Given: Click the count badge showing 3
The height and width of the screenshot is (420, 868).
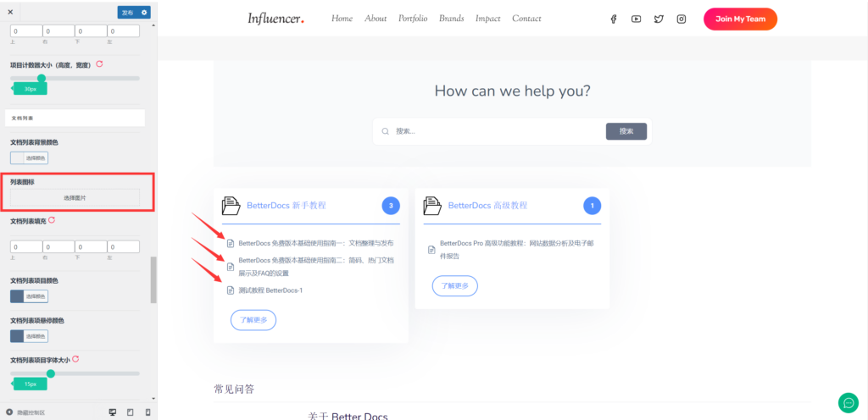Looking at the screenshot, I should click(x=391, y=206).
